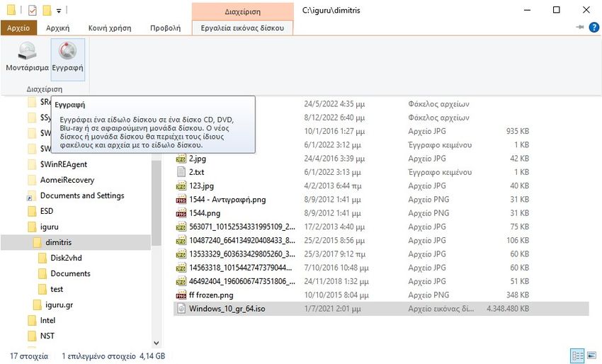The image size is (602, 364).
Task: Open the Disk2vhd folder in tree
Action: click(x=66, y=258)
